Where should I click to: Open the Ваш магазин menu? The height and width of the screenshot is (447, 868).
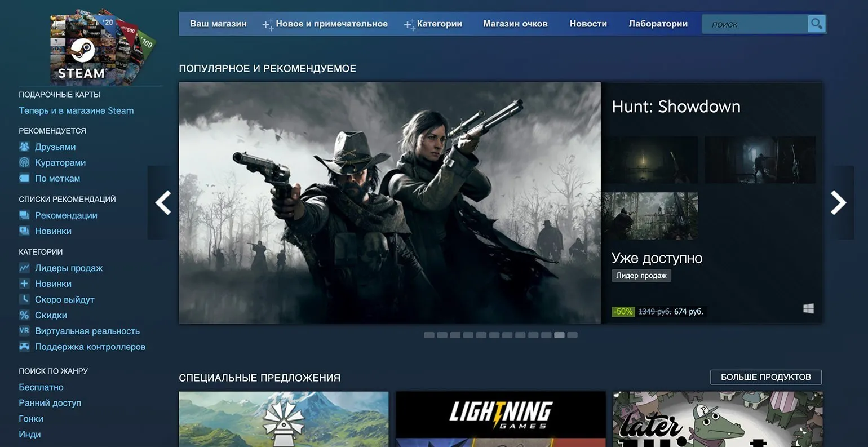[218, 24]
